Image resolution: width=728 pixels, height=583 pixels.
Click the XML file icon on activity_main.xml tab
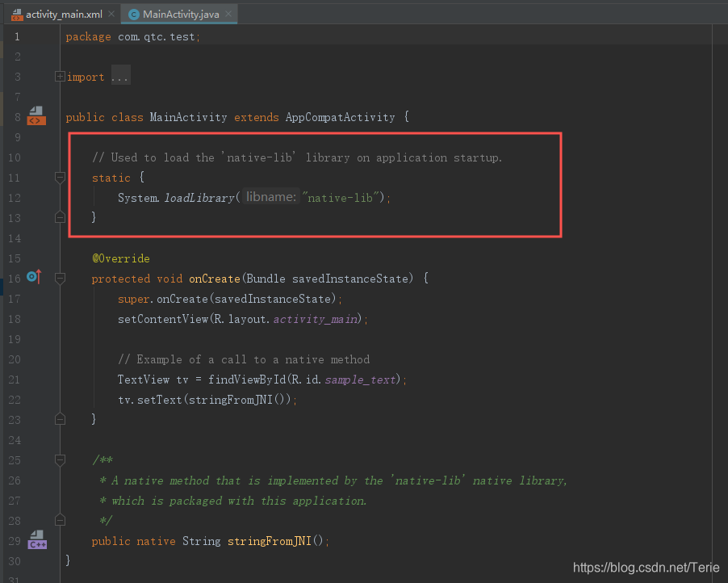click(18, 14)
